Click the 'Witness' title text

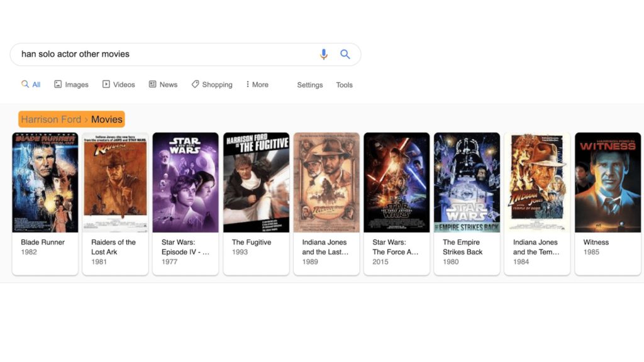(596, 242)
